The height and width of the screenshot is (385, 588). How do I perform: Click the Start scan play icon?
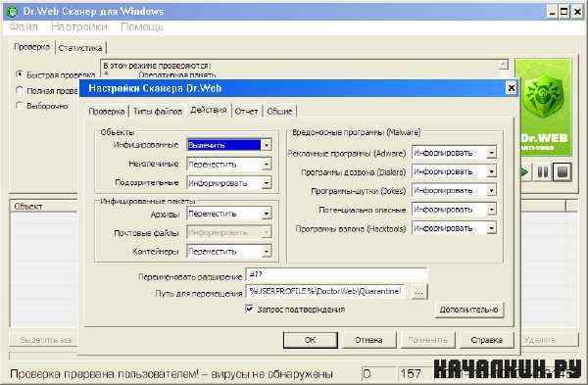524,172
